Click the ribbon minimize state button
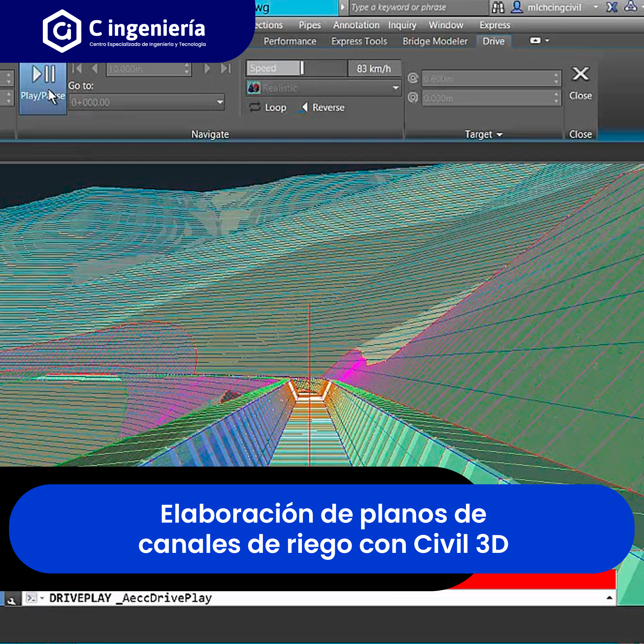This screenshot has width=644, height=644. coord(535,41)
